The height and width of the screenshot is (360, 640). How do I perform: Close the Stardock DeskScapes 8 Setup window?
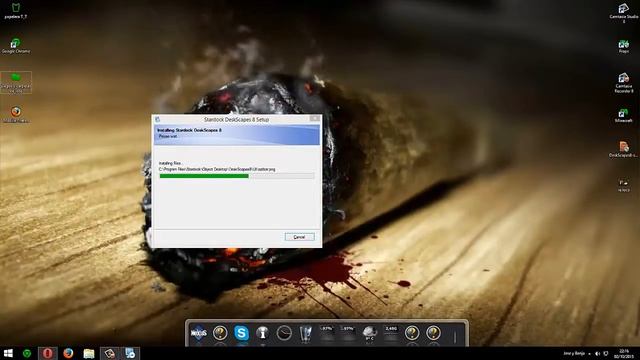(315, 118)
